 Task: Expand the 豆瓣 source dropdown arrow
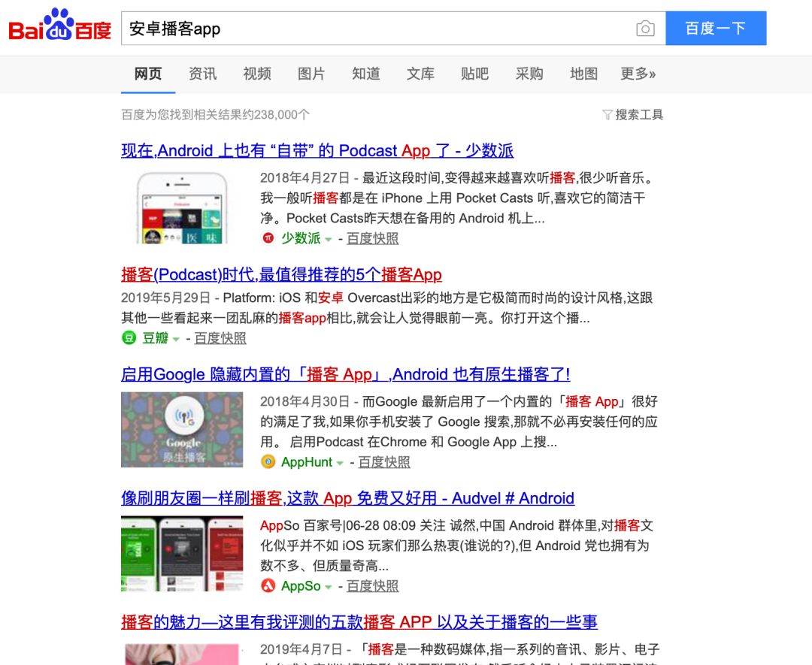coord(176,340)
